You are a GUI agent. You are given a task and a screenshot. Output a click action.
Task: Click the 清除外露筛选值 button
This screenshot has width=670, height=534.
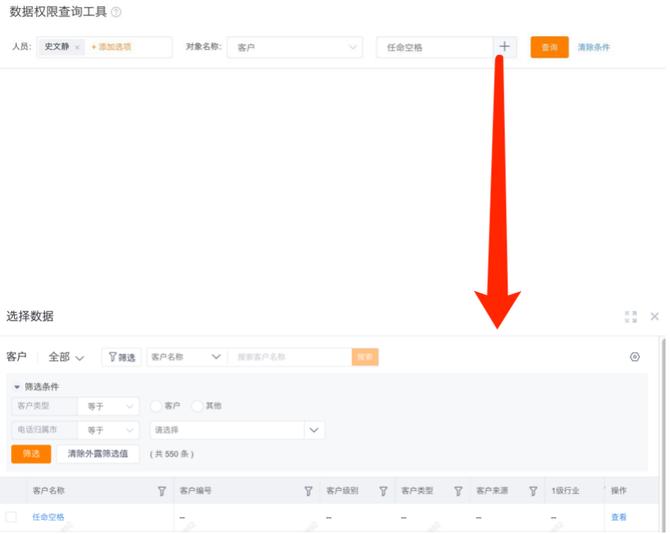pyautogui.click(x=97, y=453)
